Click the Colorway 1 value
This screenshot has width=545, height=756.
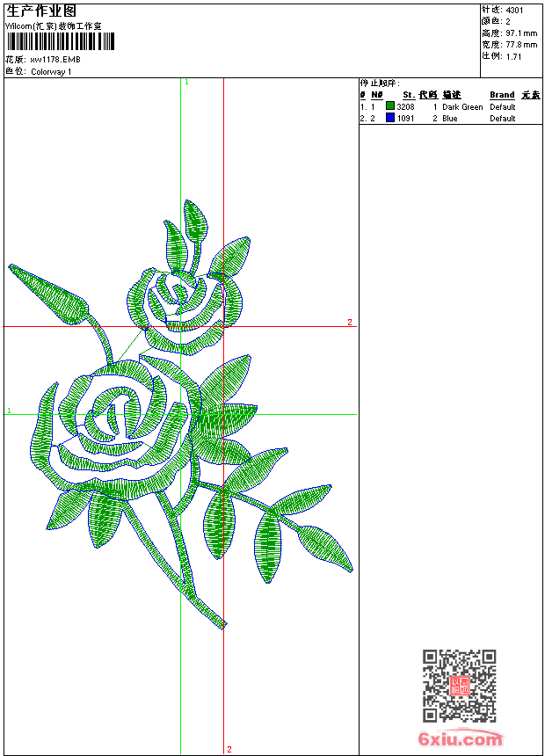pos(51,72)
